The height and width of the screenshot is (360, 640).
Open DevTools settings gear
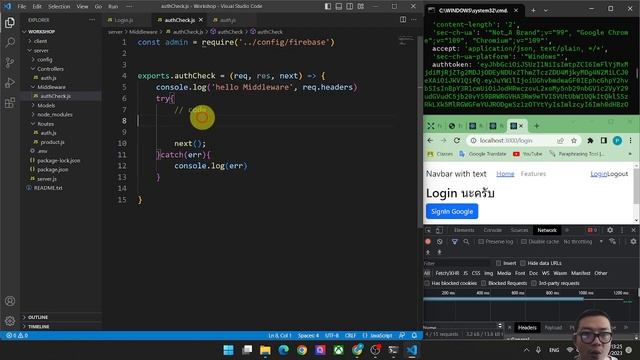[610, 230]
